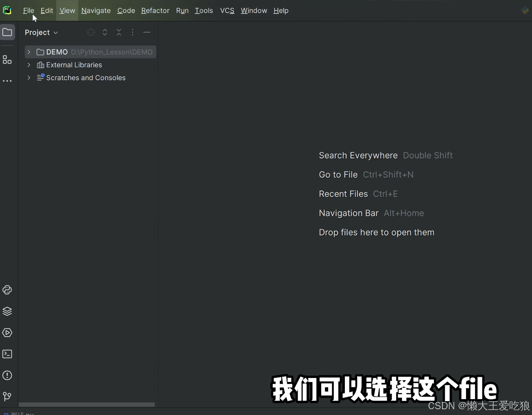The image size is (532, 415).
Task: Expand External Libraries node
Action: click(x=29, y=65)
